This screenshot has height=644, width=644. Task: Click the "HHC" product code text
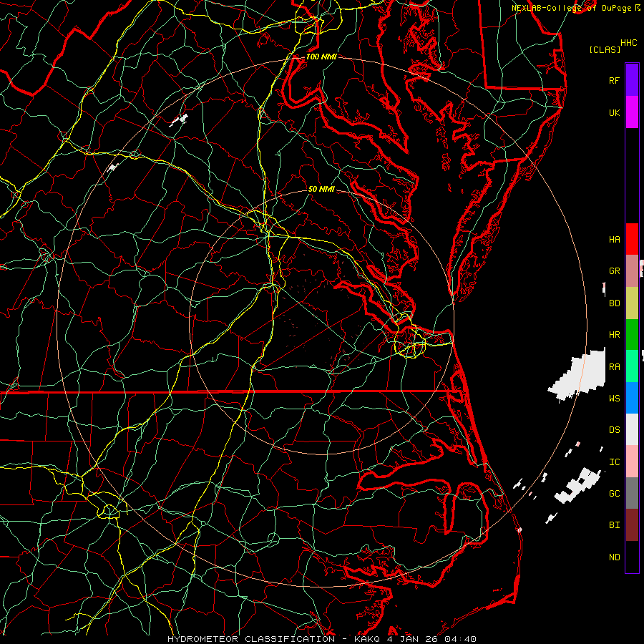tap(629, 43)
